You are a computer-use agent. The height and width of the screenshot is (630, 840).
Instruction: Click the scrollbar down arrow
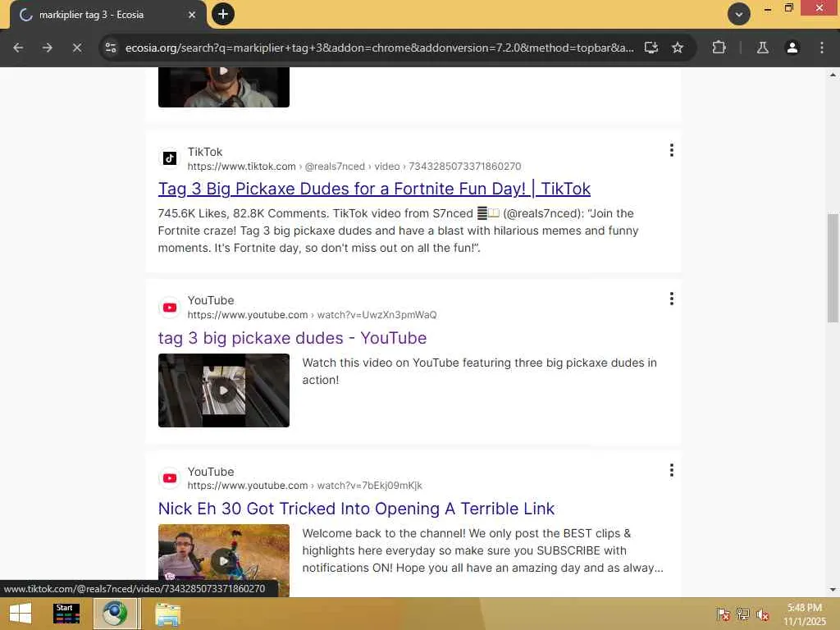point(833,590)
